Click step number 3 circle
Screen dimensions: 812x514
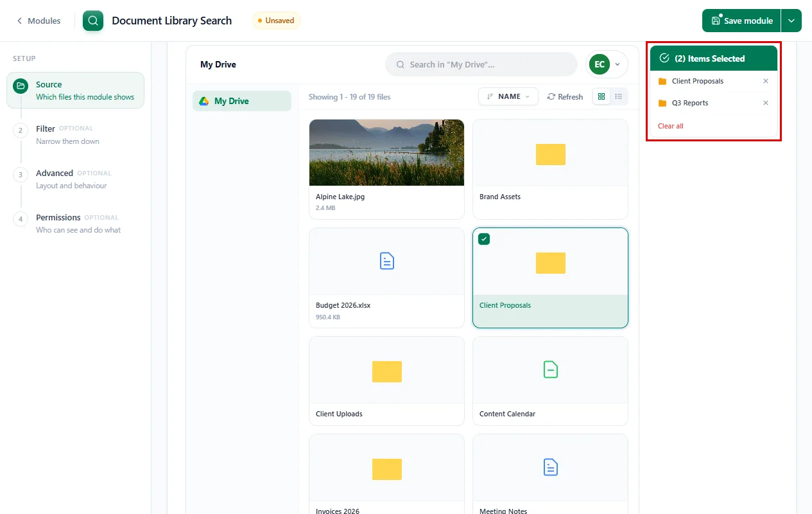21,174
